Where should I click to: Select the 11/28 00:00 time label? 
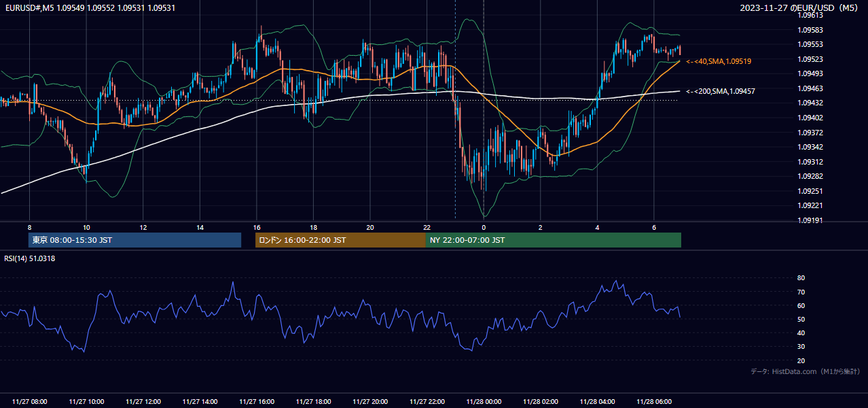pyautogui.click(x=484, y=402)
